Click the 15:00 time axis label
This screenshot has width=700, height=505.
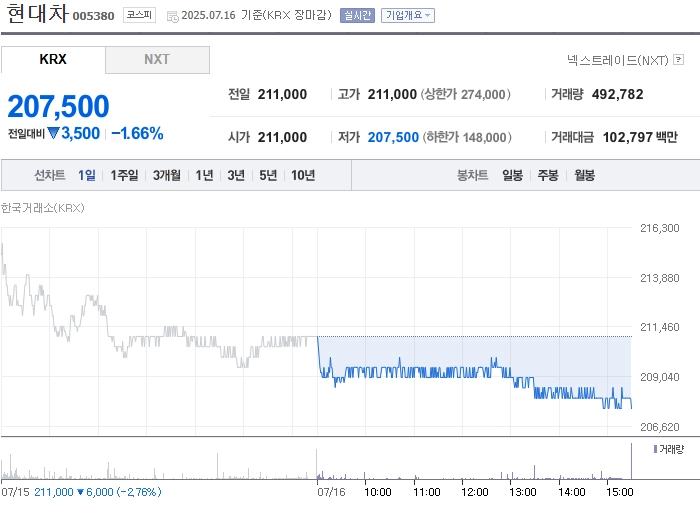tap(619, 492)
